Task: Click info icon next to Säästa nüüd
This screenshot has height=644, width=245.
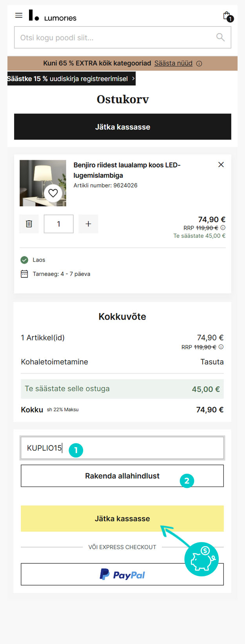Action: [x=199, y=64]
